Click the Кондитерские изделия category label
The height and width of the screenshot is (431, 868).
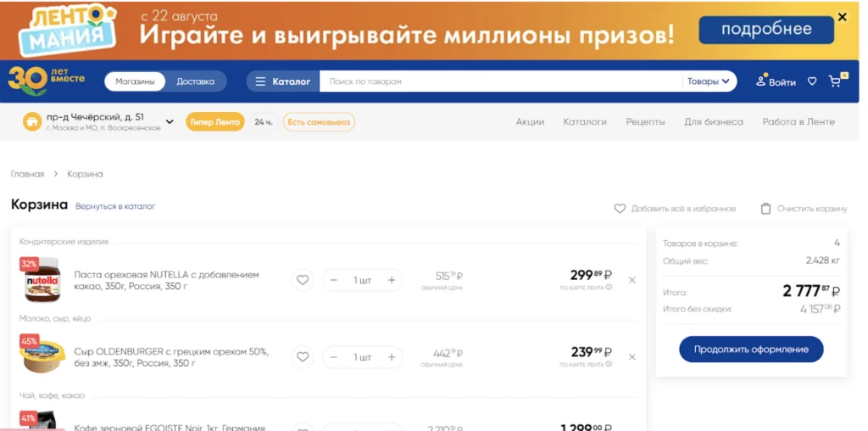coord(64,242)
